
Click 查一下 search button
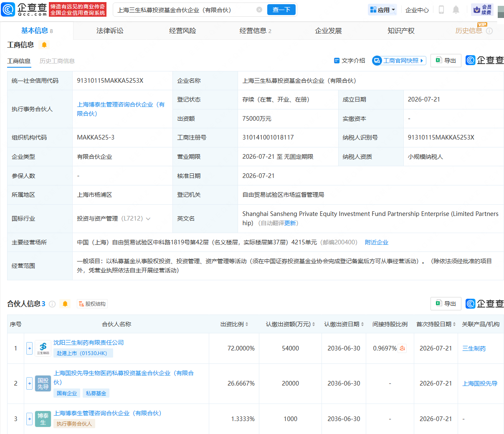pos(281,10)
